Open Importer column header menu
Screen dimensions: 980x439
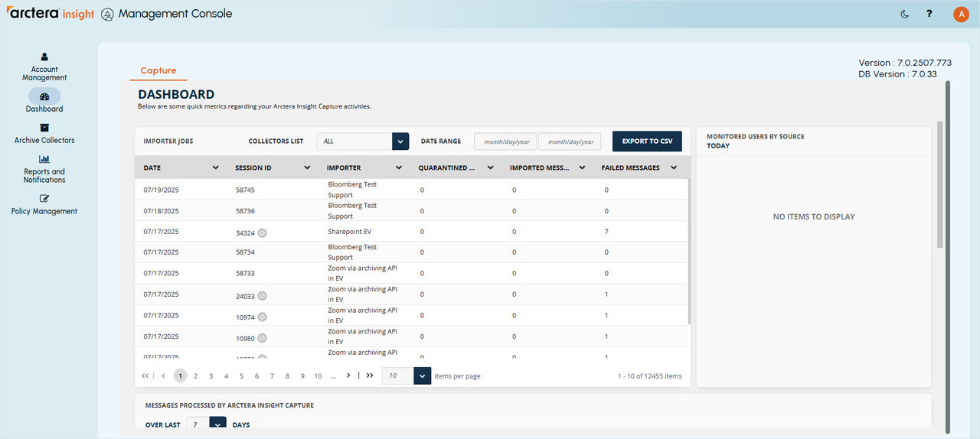pos(399,167)
